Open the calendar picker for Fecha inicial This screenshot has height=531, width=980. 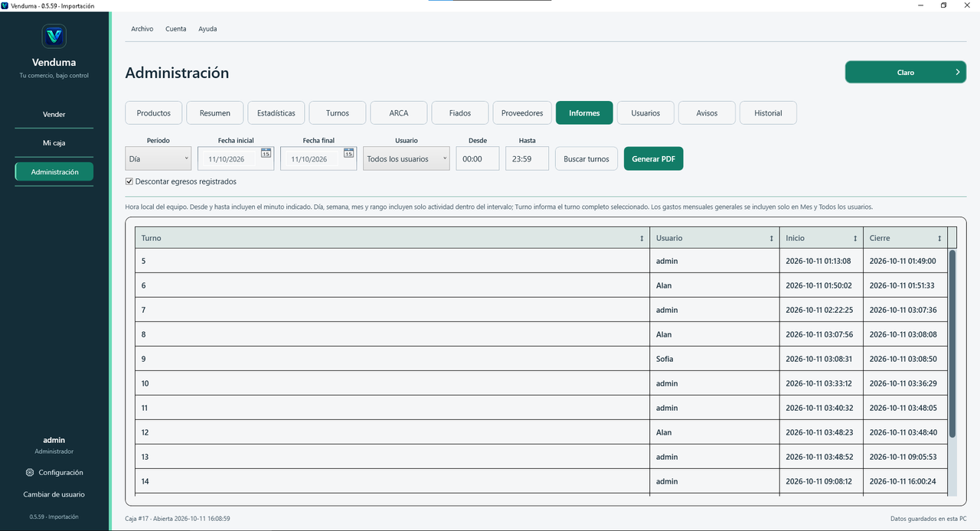(x=266, y=153)
